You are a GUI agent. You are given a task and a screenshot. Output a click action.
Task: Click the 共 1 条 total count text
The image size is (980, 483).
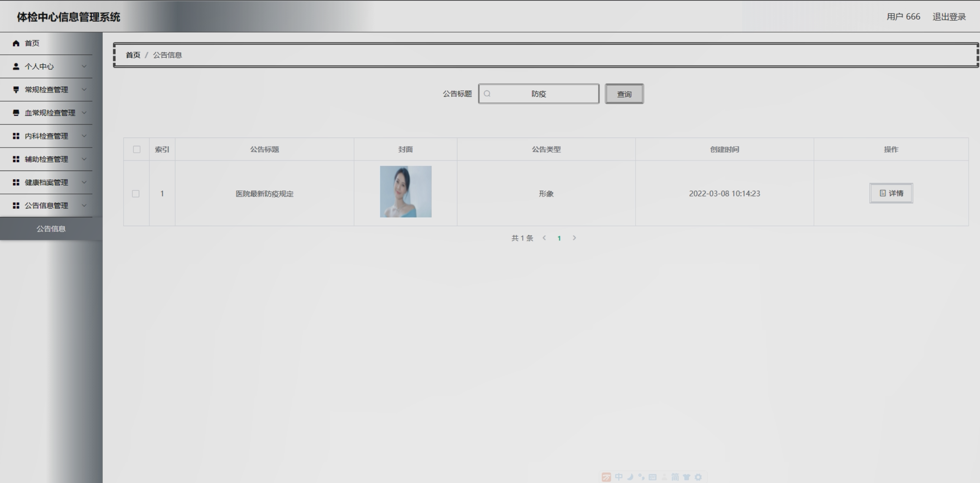pos(522,238)
